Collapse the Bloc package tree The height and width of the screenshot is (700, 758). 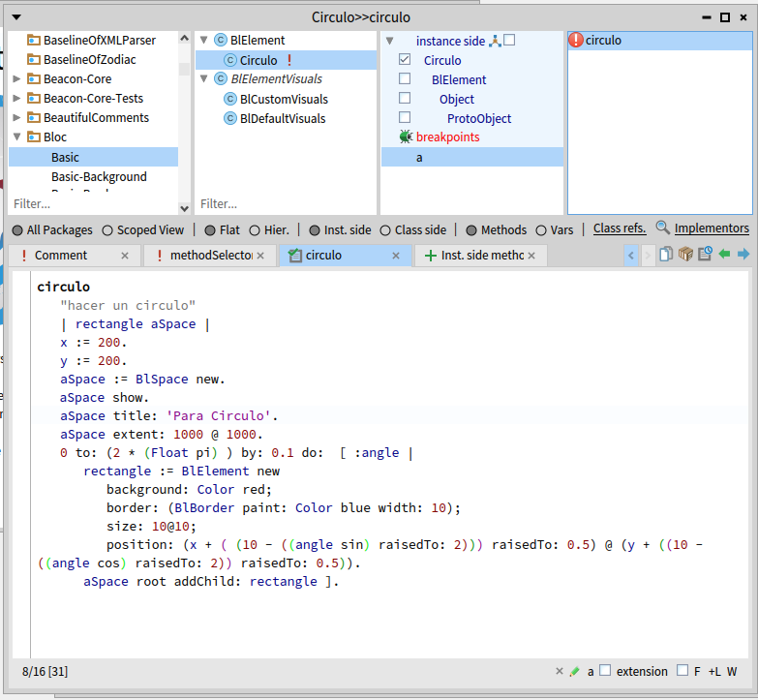tap(16, 137)
